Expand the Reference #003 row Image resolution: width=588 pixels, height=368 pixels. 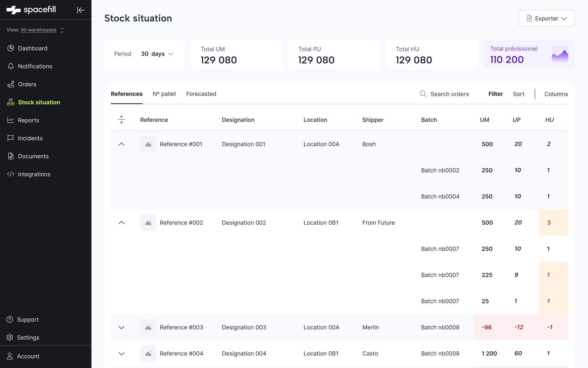121,327
